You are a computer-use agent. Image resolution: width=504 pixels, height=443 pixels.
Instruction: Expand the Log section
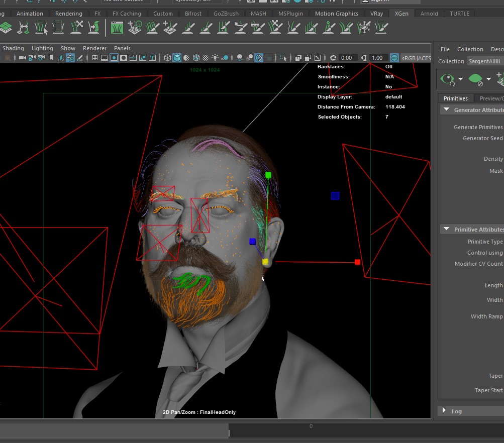(x=444, y=411)
